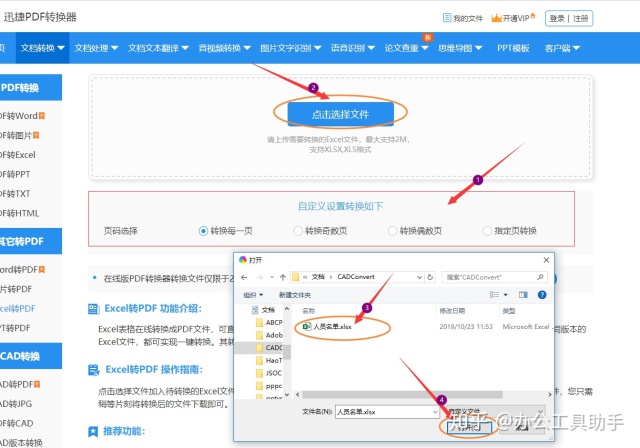
Task: Open the pppc folder in tree
Action: 269,386
